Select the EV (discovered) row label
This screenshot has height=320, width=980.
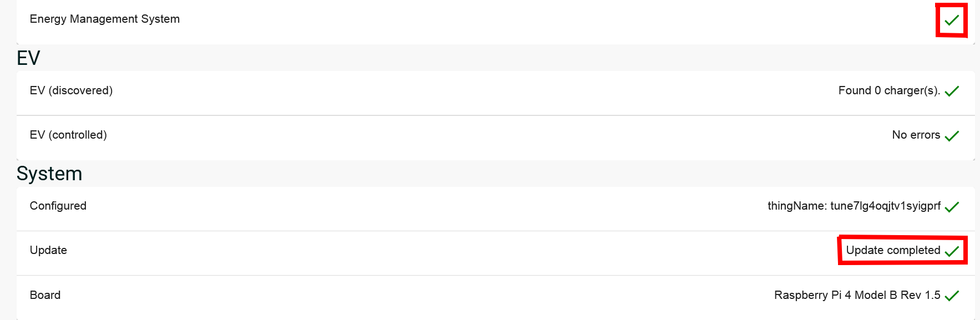click(71, 90)
